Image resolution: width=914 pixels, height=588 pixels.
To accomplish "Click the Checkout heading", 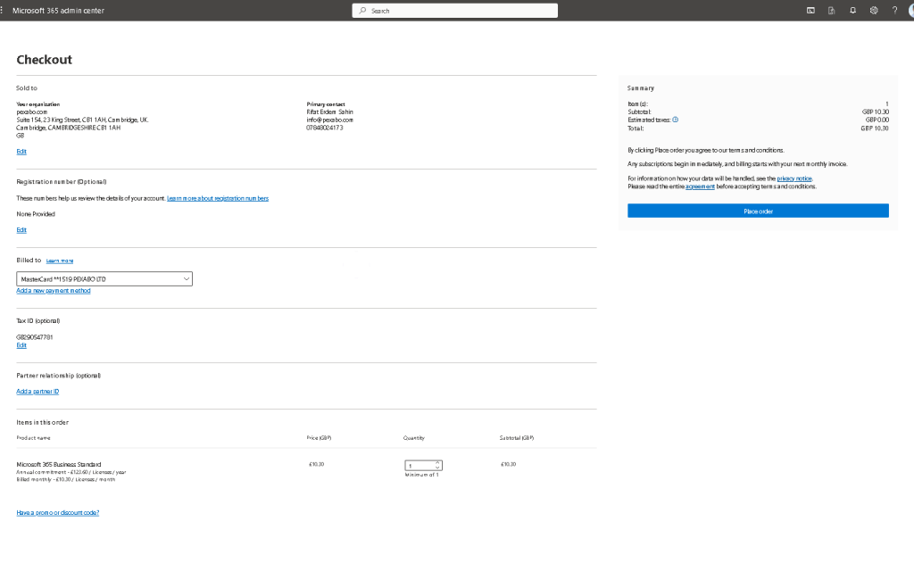I will point(45,60).
